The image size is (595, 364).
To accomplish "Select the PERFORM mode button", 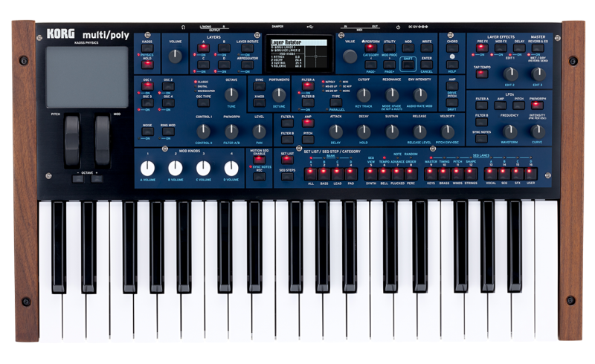I will click(370, 48).
